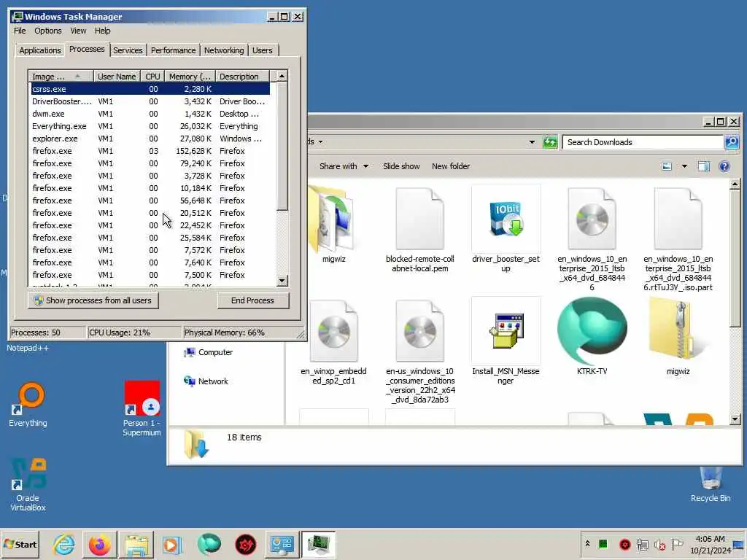
Task: Click the Search Downloads field
Action: (x=642, y=142)
